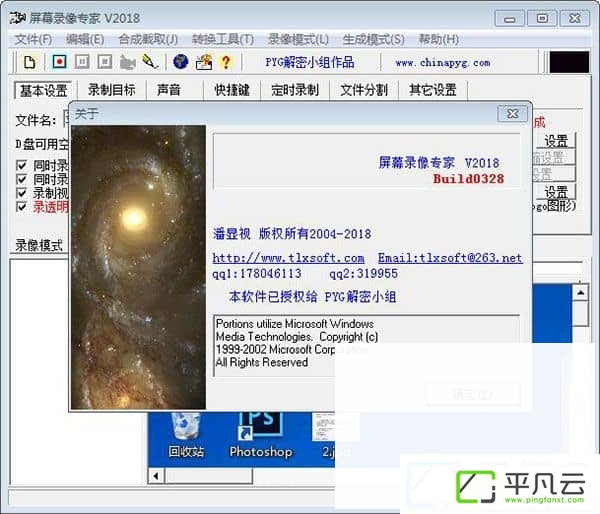This screenshot has width=600, height=514.
Task: Click the stop toolbar icon
Action: click(104, 62)
